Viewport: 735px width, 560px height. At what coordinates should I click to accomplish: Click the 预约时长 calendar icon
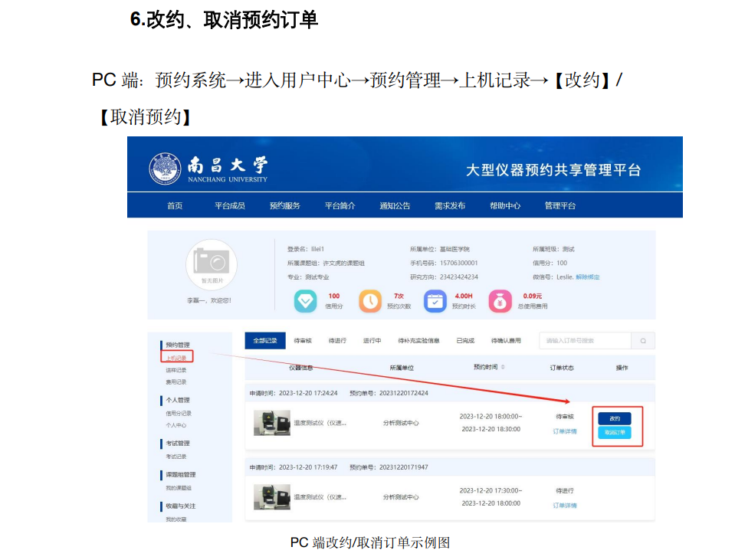435,301
